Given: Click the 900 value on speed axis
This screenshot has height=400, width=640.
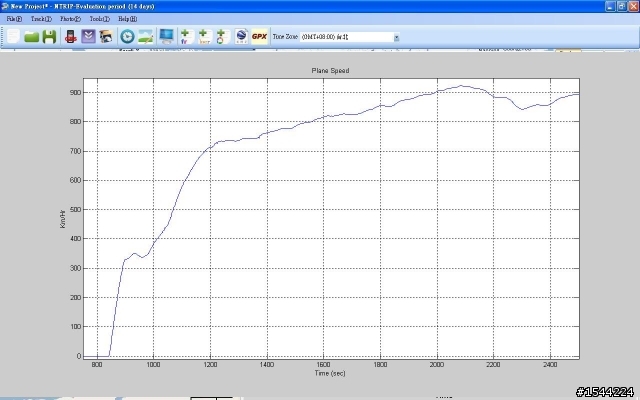Looking at the screenshot, I should [76, 93].
